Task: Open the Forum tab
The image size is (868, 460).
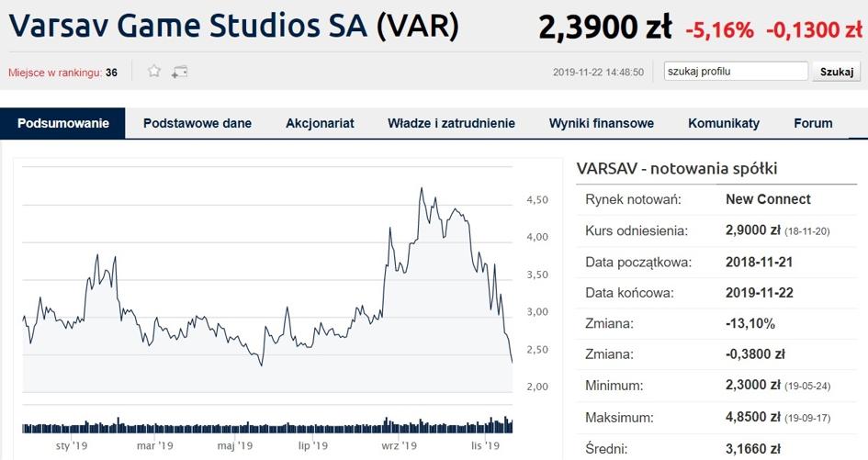Action: [x=813, y=123]
